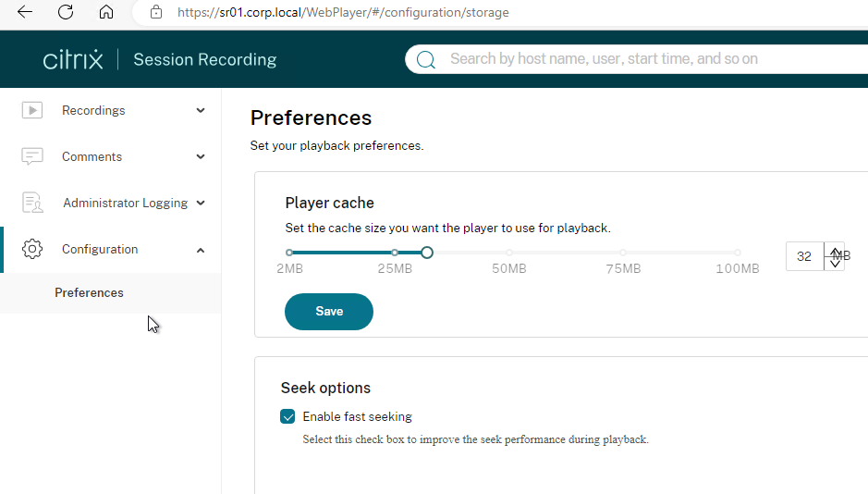Click the browser back arrow
868x494 pixels.
click(25, 12)
